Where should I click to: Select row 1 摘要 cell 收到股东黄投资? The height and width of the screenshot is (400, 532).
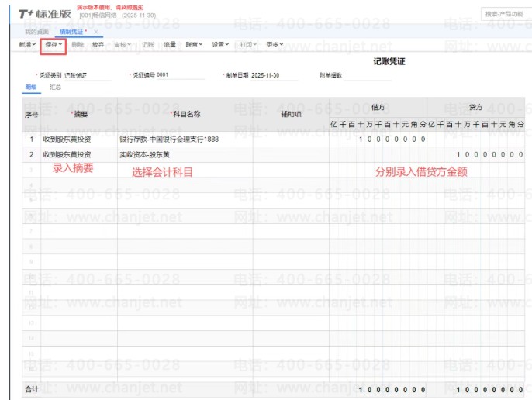79,139
